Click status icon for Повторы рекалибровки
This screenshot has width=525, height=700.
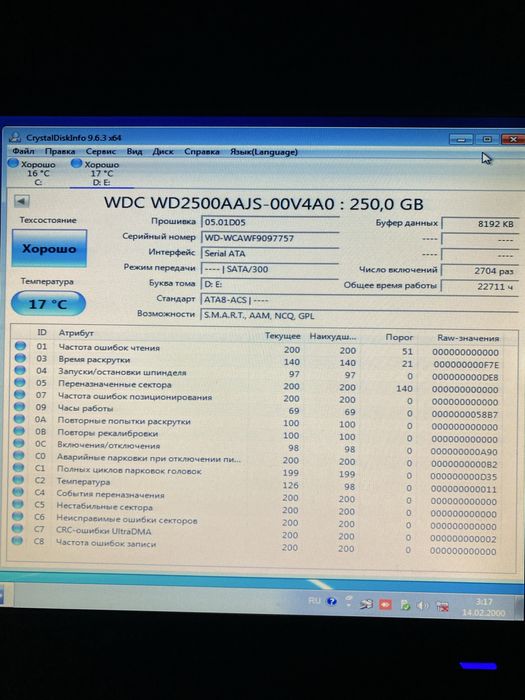[19, 431]
